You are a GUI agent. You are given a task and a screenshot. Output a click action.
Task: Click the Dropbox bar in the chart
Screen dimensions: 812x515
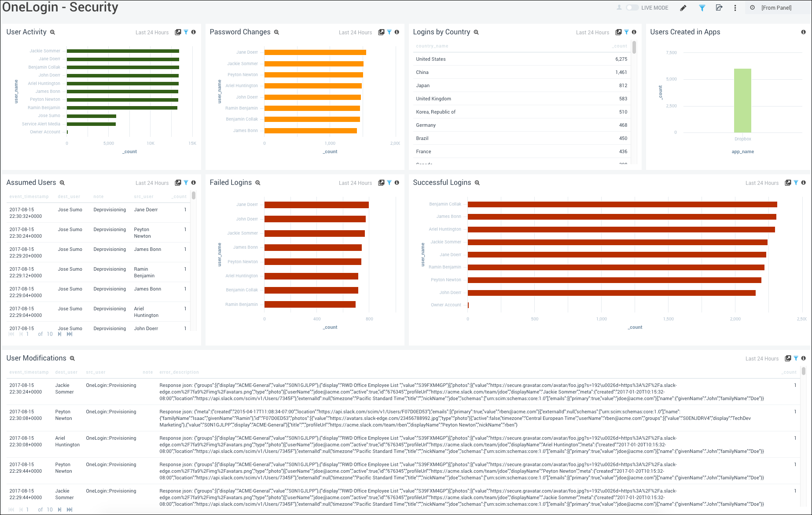742,100
